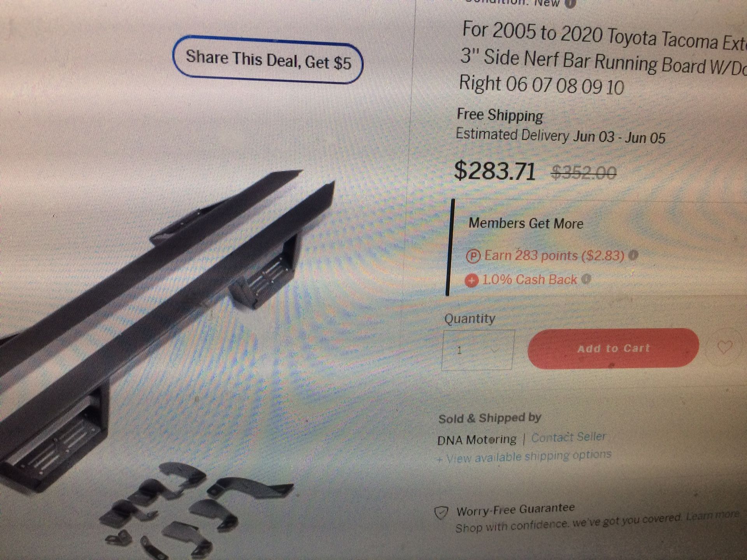
Task: Click the info icon beside Earn 283 points
Action: (x=633, y=255)
